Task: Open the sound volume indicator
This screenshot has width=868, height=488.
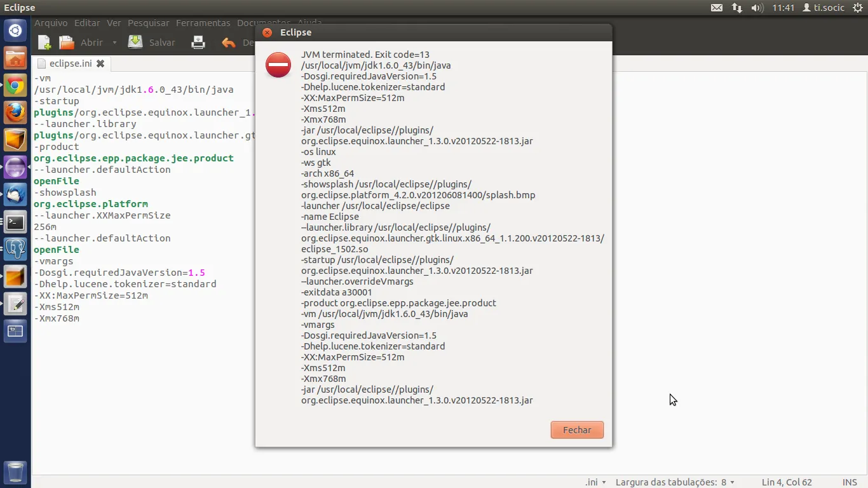Action: 757,8
